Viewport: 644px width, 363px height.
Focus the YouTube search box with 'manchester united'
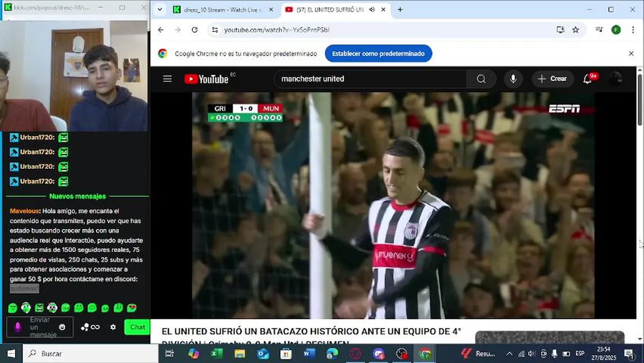370,79
